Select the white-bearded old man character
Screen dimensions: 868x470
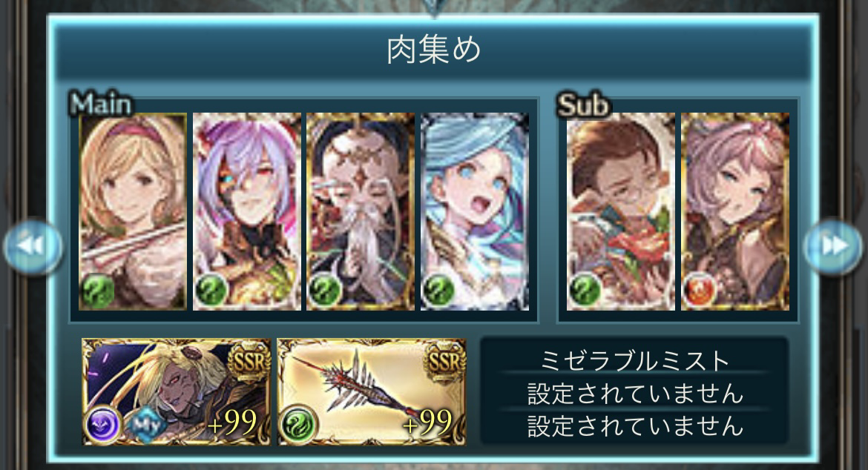(361, 211)
